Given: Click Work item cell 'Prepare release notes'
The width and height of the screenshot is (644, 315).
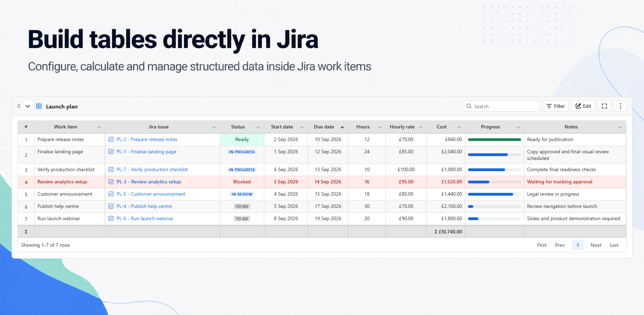Looking at the screenshot, I should point(70,139).
